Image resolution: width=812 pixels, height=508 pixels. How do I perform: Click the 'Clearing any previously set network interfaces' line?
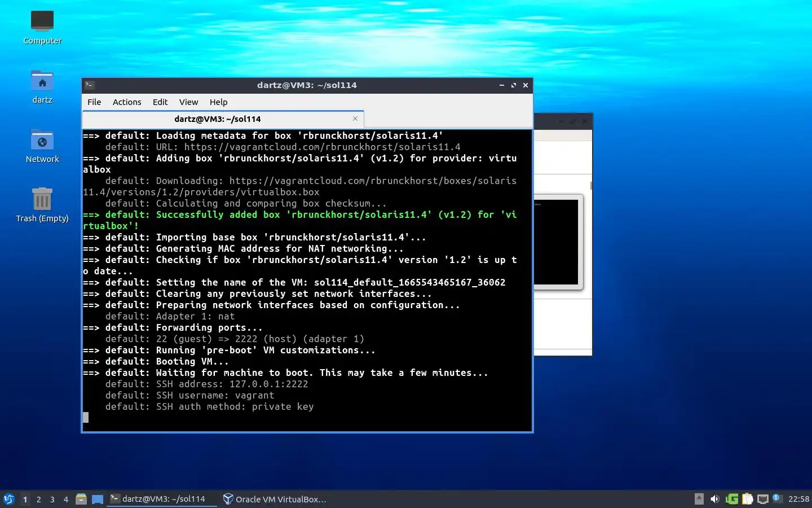257,294
